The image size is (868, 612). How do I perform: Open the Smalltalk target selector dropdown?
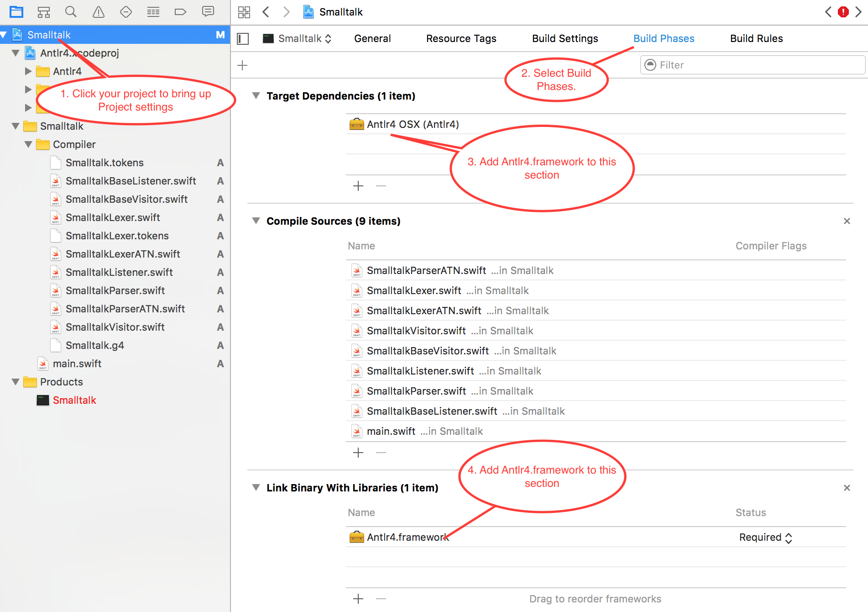tap(297, 39)
